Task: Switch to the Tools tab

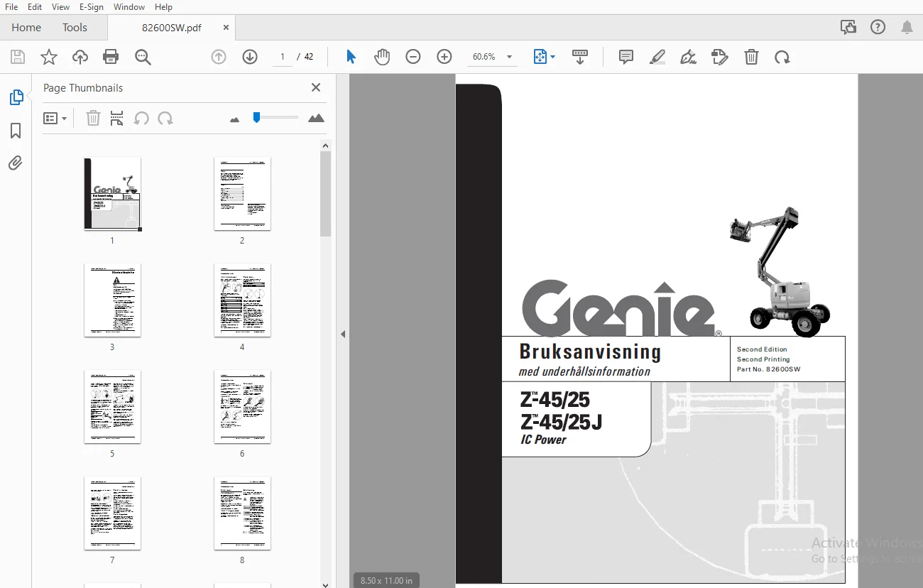Action: (75, 27)
